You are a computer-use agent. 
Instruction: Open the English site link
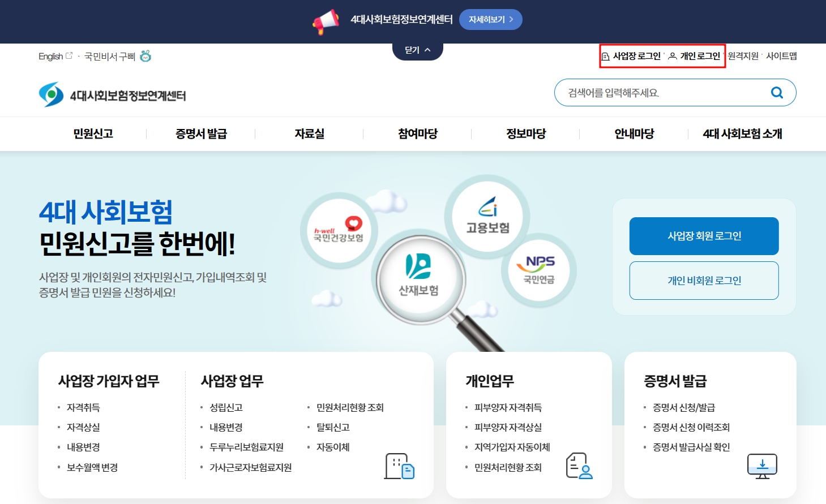pyautogui.click(x=55, y=56)
